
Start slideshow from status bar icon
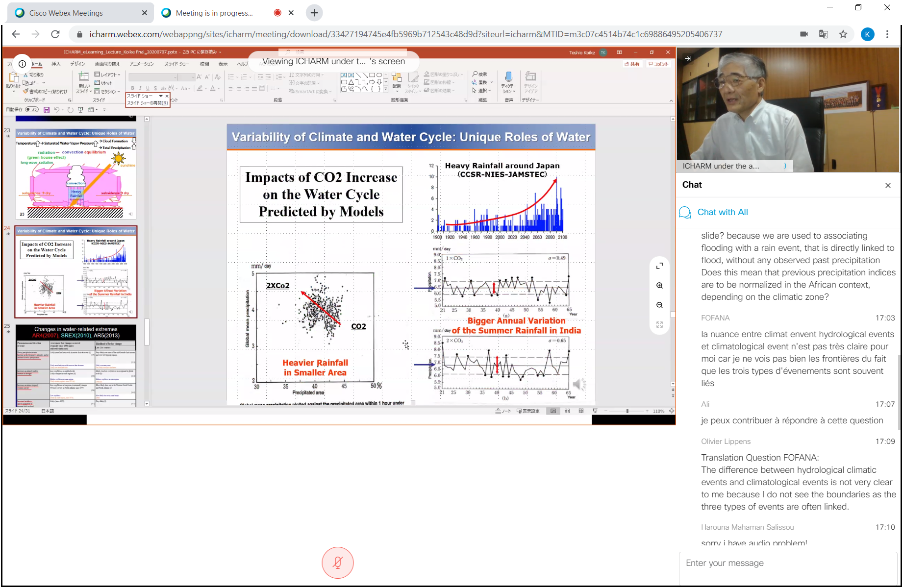[595, 411]
